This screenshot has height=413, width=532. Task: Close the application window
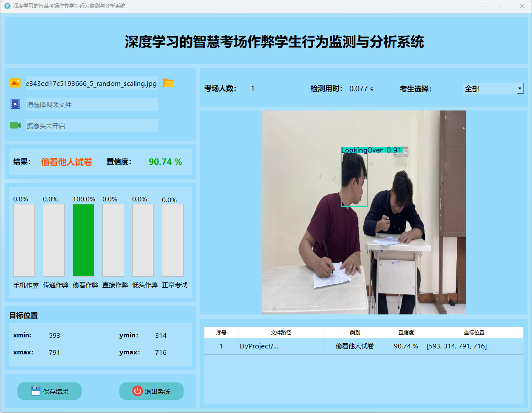click(x=521, y=6)
